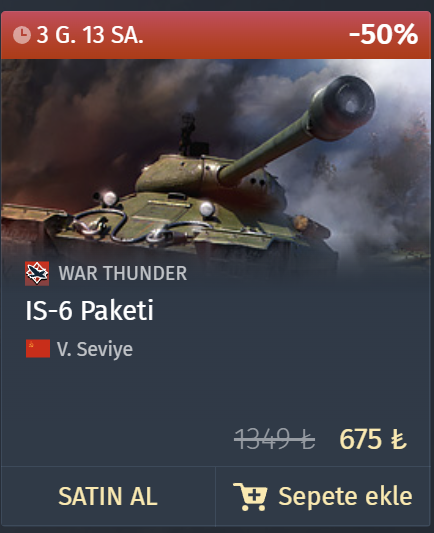The width and height of the screenshot is (434, 533).
Task: Click the War Thunder game logo icon
Action: point(37,273)
